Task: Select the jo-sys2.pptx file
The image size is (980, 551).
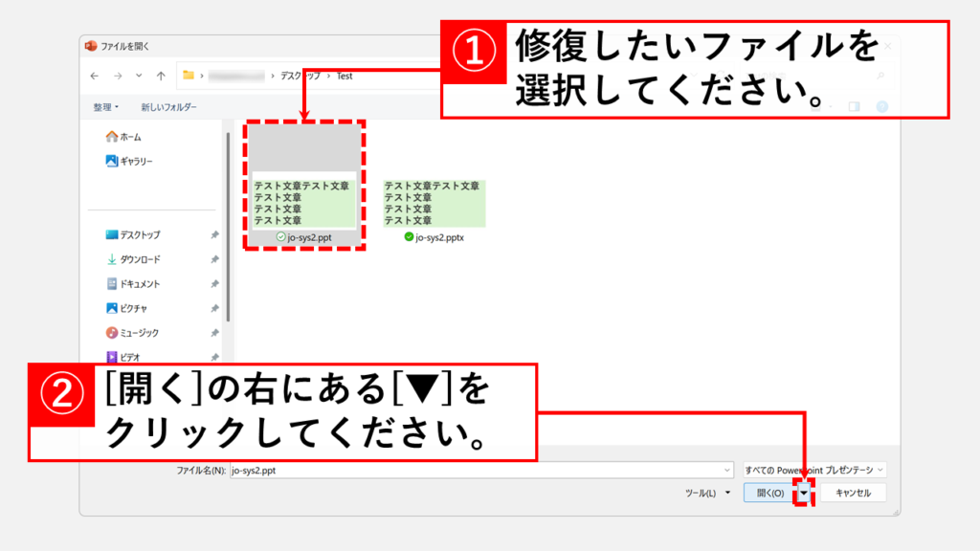Action: pyautogui.click(x=434, y=211)
